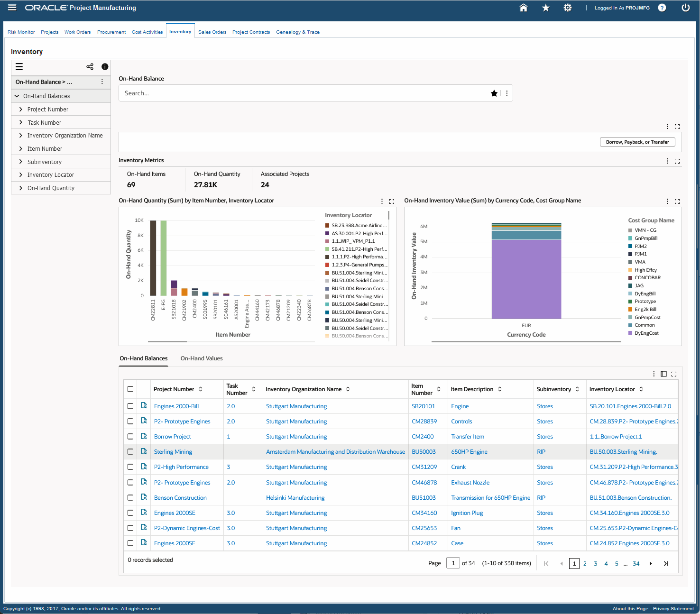Open the Help question mark icon
Viewport: 700px width, 614px height.
pos(662,8)
